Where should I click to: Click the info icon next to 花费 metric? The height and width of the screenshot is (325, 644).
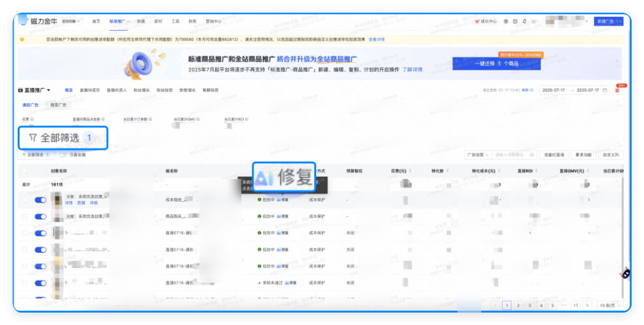(33, 119)
